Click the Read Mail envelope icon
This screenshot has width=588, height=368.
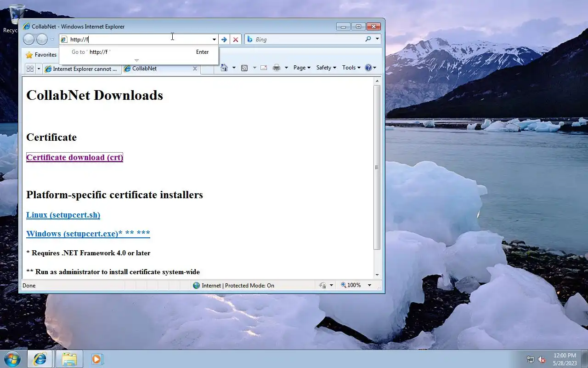264,68
